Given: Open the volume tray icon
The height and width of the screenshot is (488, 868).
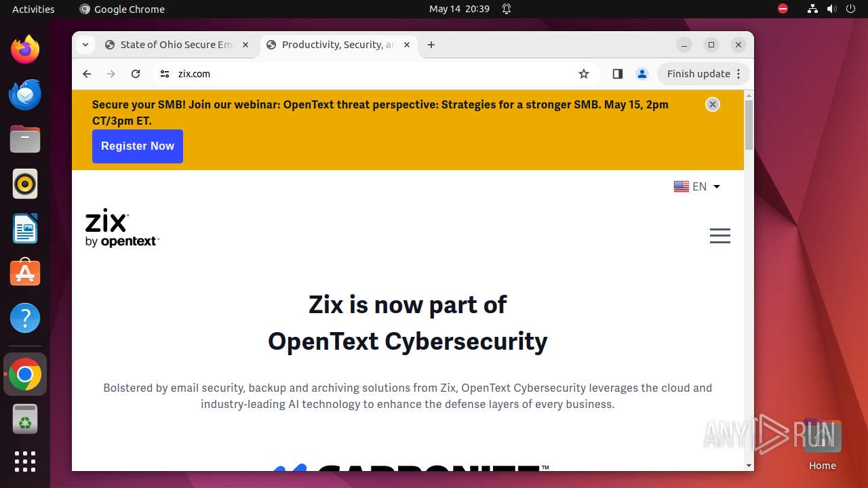Looking at the screenshot, I should [831, 9].
